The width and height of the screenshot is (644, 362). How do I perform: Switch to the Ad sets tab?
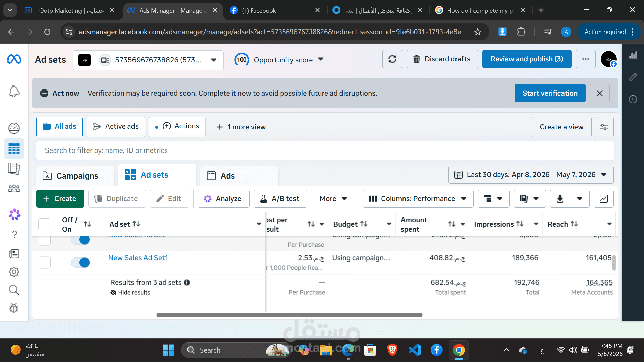[x=157, y=175]
